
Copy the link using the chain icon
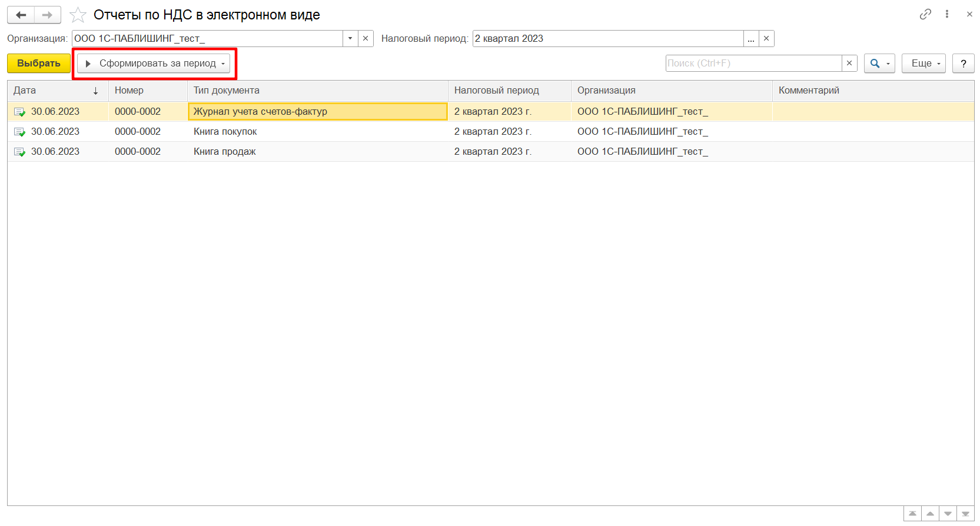point(925,14)
